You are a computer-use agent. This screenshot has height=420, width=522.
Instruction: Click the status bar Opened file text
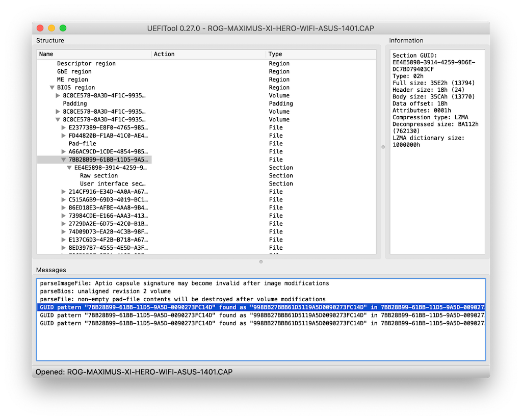[134, 372]
